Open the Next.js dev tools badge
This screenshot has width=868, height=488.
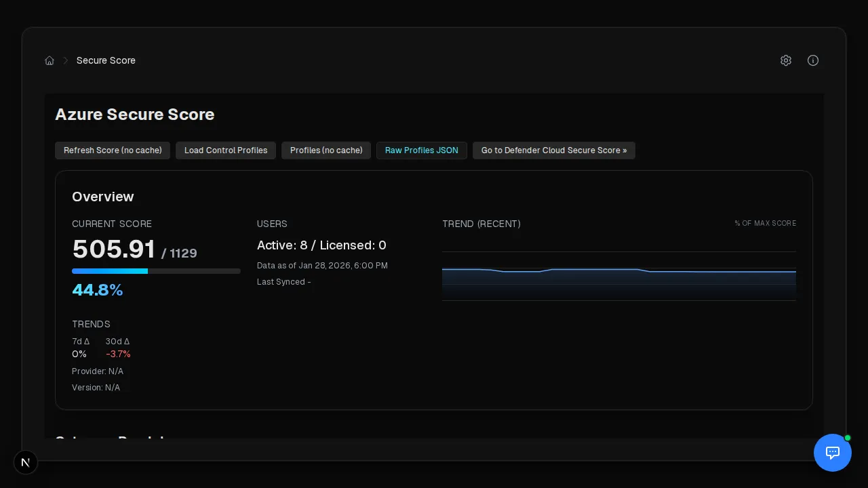pos(26,462)
